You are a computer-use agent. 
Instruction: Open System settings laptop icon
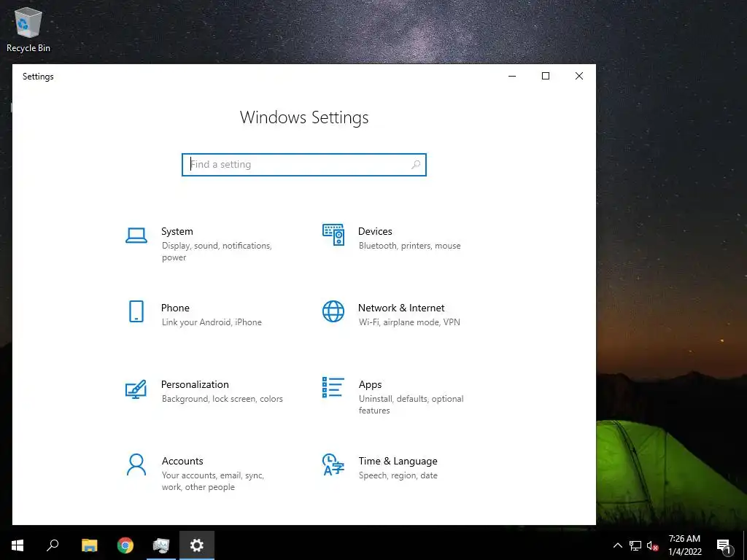(x=136, y=236)
